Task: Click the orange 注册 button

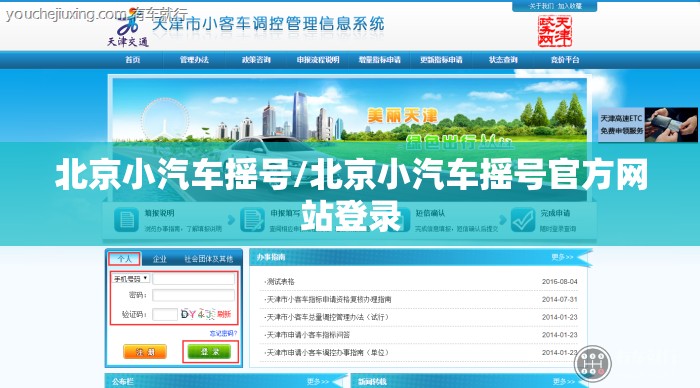Action: [x=145, y=352]
